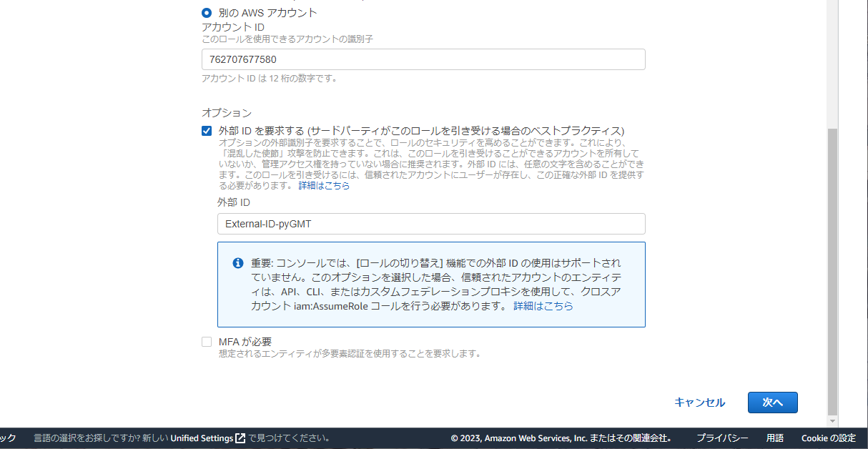This screenshot has height=449, width=868.
Task: Click the 外部 ID field label
Action: click(234, 202)
